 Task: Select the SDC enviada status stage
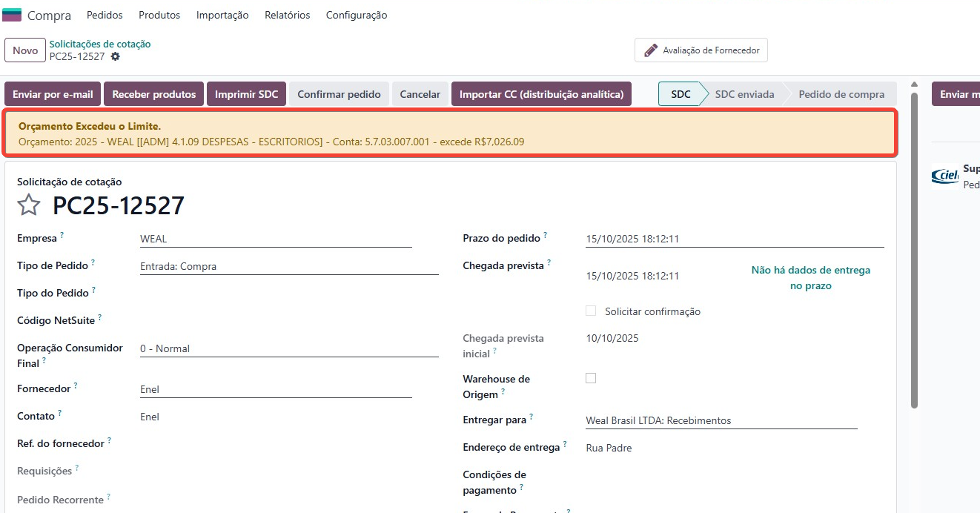click(744, 94)
